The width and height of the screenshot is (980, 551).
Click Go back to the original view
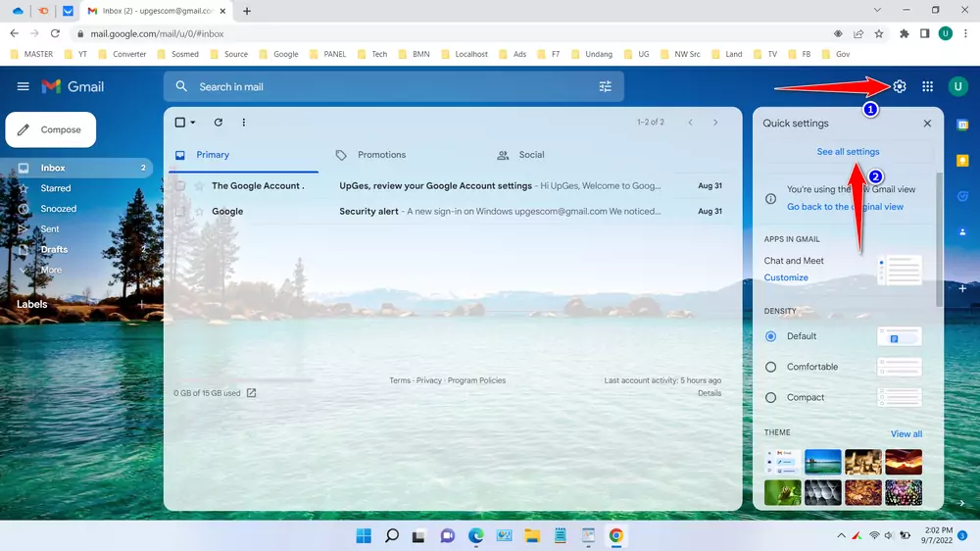845,207
